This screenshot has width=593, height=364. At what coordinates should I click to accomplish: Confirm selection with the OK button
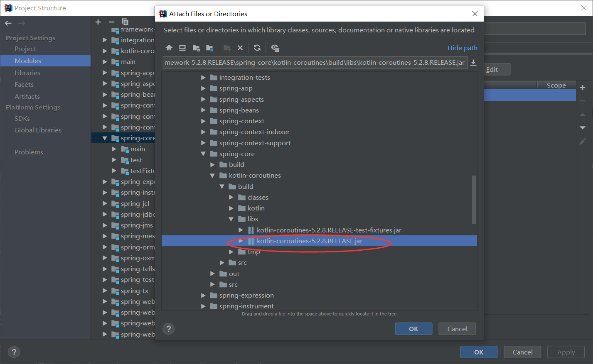point(413,329)
